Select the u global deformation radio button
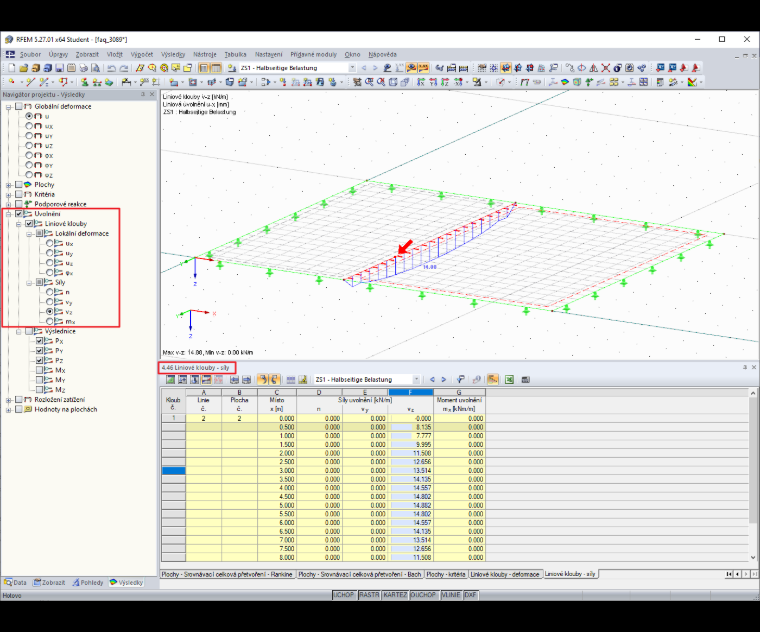The width and height of the screenshot is (760, 632). coord(29,116)
